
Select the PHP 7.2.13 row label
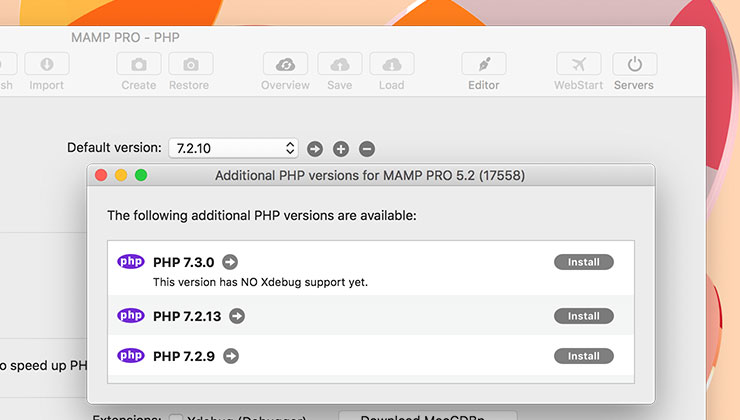click(187, 316)
